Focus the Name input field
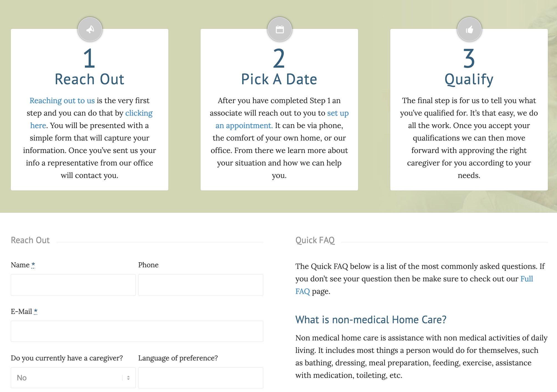Screen dimensions: 557x392 pos(73,285)
